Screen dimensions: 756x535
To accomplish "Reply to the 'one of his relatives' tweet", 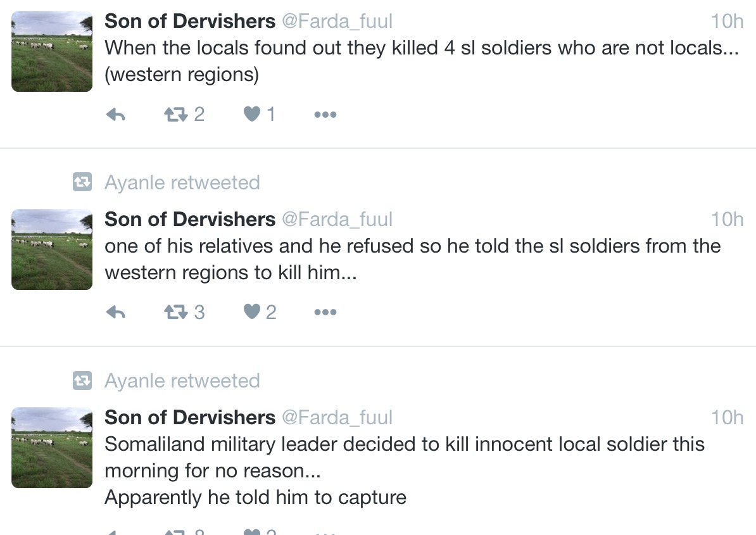I will point(116,312).
